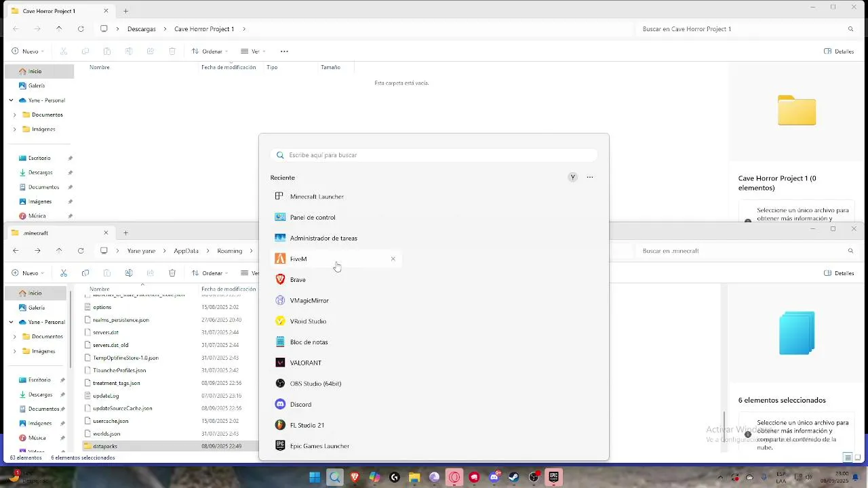The width and height of the screenshot is (868, 488).
Task: Remove FiveM from the recent list
Action: [393, 259]
